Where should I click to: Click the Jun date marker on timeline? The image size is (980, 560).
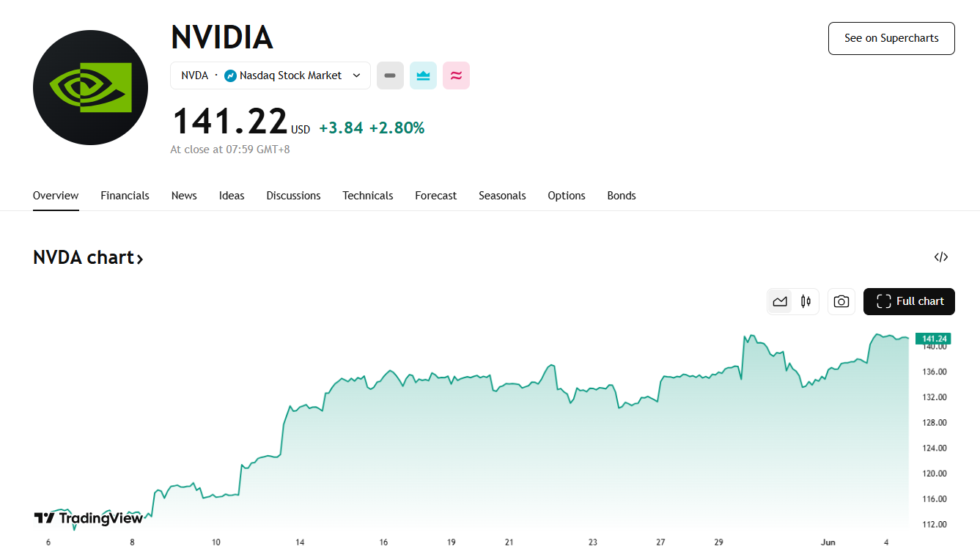(x=828, y=542)
